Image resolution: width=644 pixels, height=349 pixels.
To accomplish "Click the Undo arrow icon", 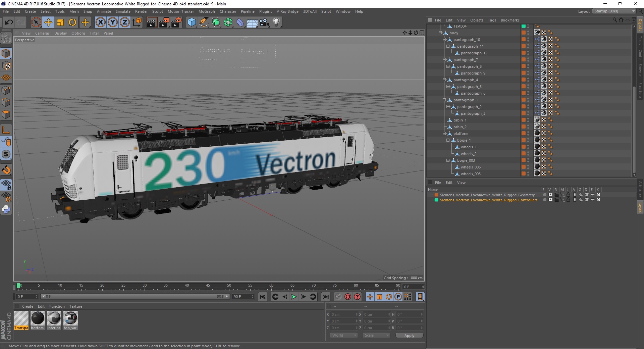I will point(9,22).
